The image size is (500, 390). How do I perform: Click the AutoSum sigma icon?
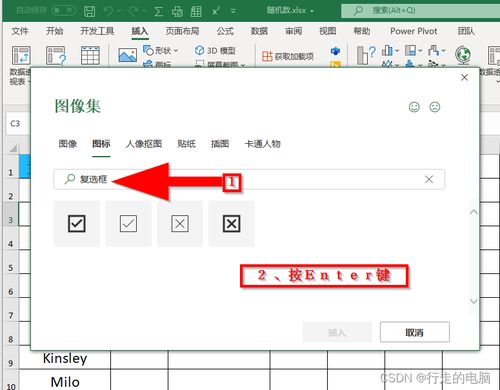point(159,11)
